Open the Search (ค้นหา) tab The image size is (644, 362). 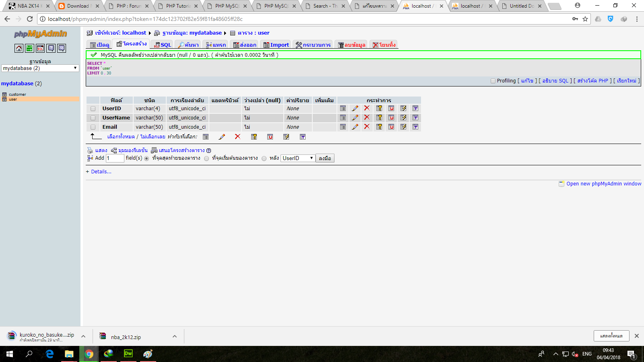point(188,45)
